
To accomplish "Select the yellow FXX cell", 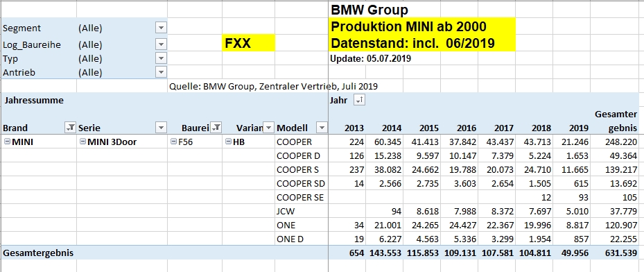I will tap(248, 43).
